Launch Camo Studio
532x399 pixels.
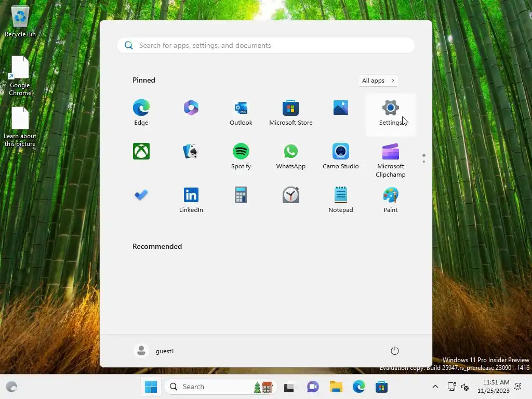341,156
